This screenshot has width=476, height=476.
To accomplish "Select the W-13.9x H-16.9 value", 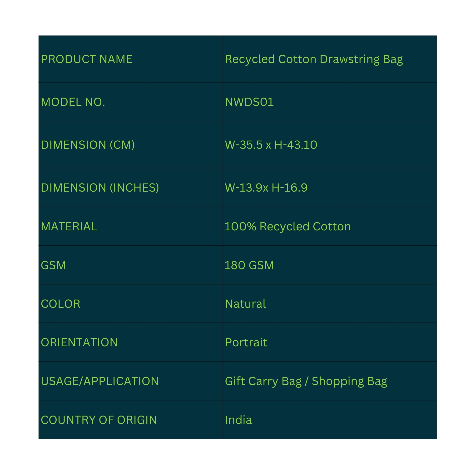I will 266,188.
